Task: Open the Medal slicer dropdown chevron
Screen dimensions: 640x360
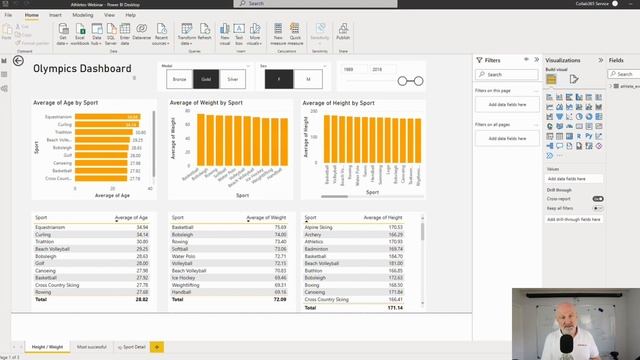Action: point(248,66)
